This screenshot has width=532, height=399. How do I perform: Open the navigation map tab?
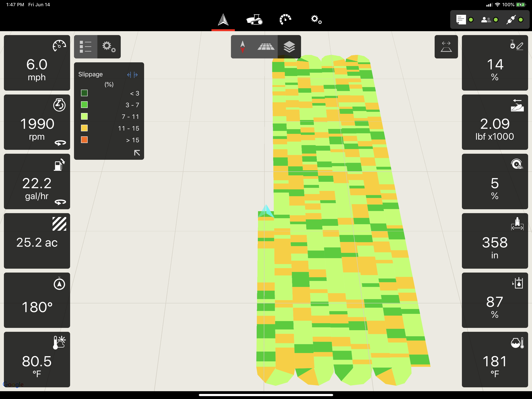[223, 20]
